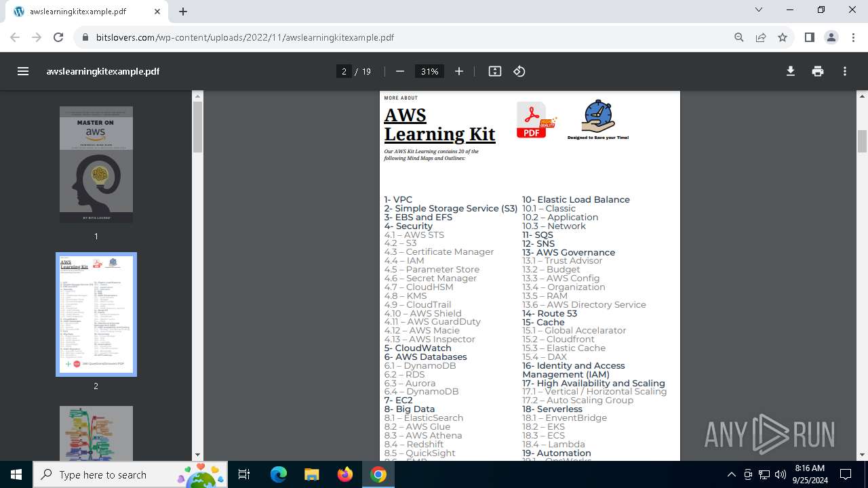Close the awslearningkitexample.pdf tab
868x488 pixels.
(157, 12)
